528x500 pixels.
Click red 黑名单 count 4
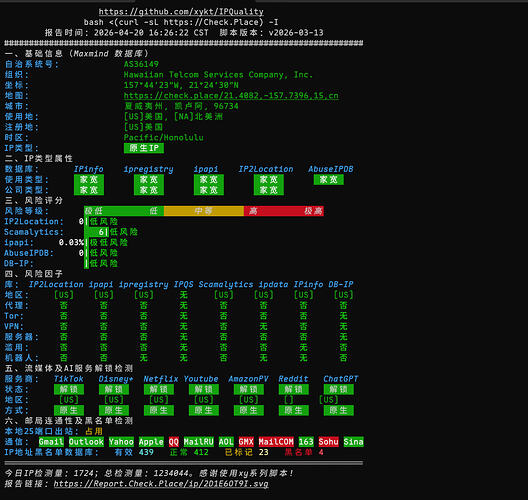(x=321, y=452)
